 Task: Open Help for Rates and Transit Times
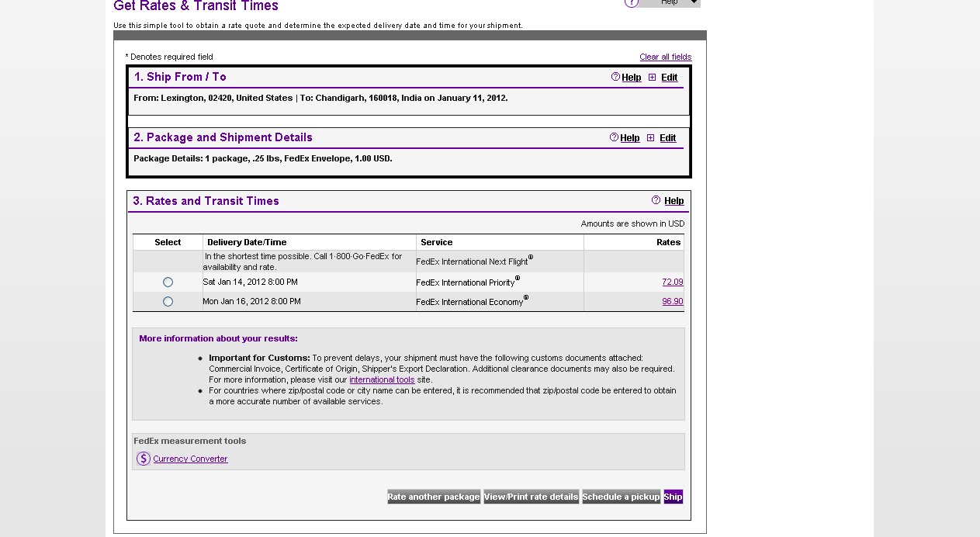pos(674,201)
